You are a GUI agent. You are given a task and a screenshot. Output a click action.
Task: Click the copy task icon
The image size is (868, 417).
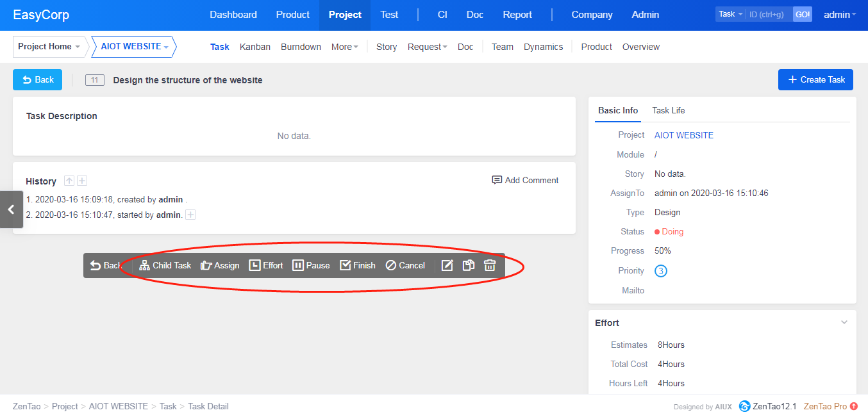[469, 265]
